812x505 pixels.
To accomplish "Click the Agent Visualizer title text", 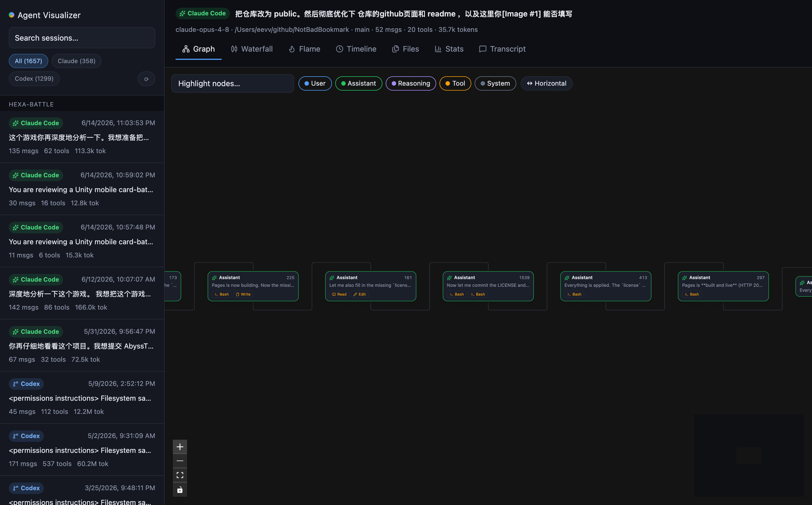I will [x=49, y=15].
